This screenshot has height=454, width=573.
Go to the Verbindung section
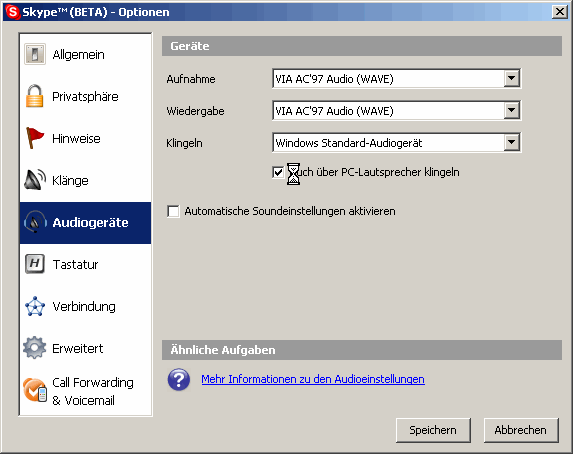point(86,306)
